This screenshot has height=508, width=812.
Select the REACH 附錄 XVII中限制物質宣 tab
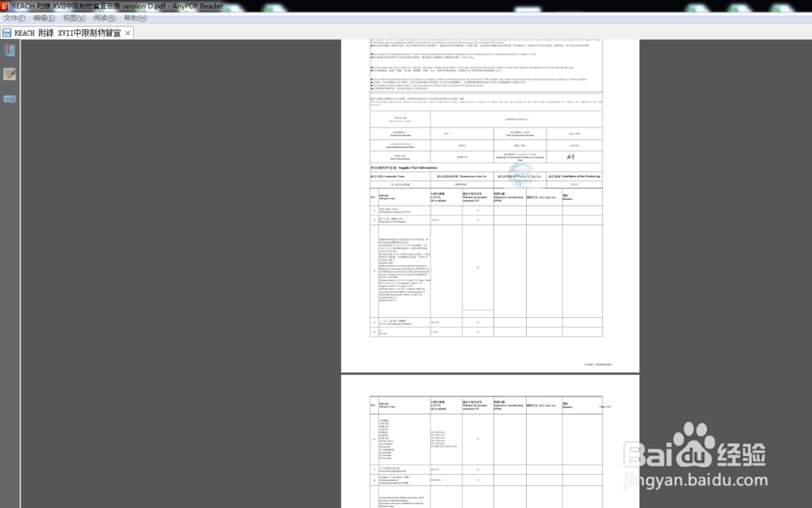coord(67,33)
